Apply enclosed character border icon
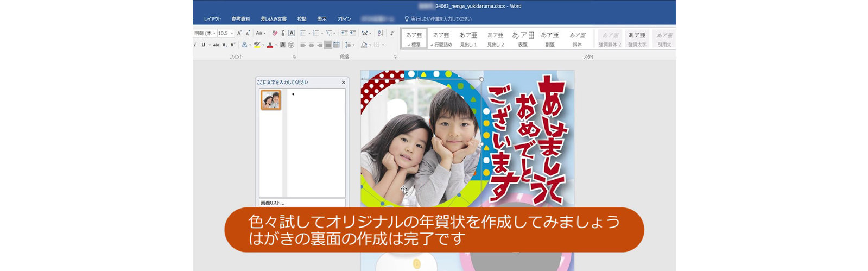The width and height of the screenshot is (868, 271). coord(292,33)
